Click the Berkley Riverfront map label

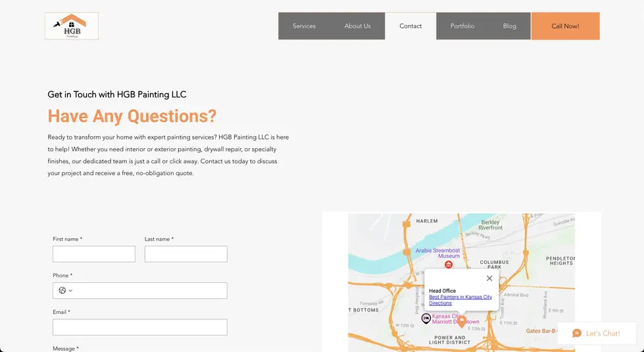click(x=490, y=224)
